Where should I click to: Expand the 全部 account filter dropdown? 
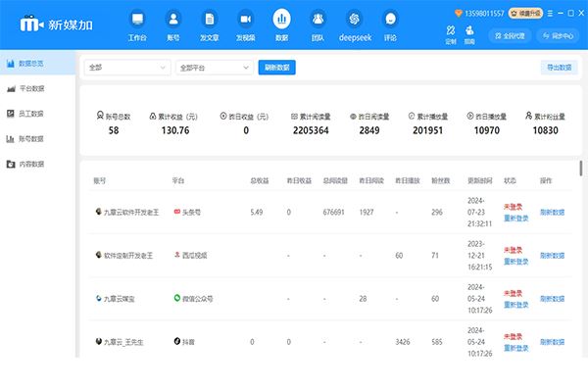click(x=127, y=68)
